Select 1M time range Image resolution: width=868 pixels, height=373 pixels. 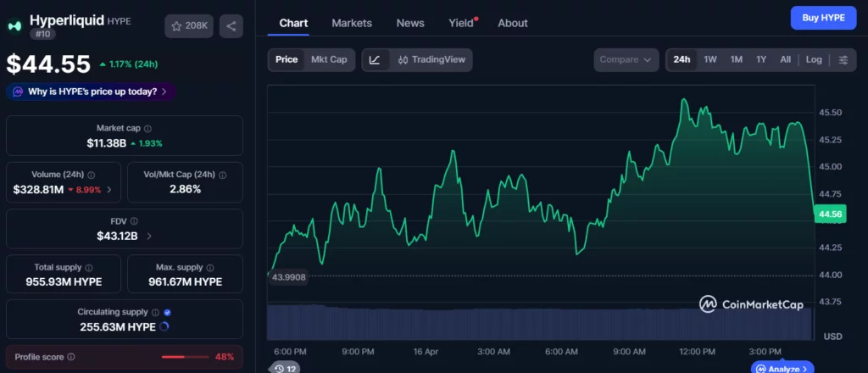click(737, 60)
